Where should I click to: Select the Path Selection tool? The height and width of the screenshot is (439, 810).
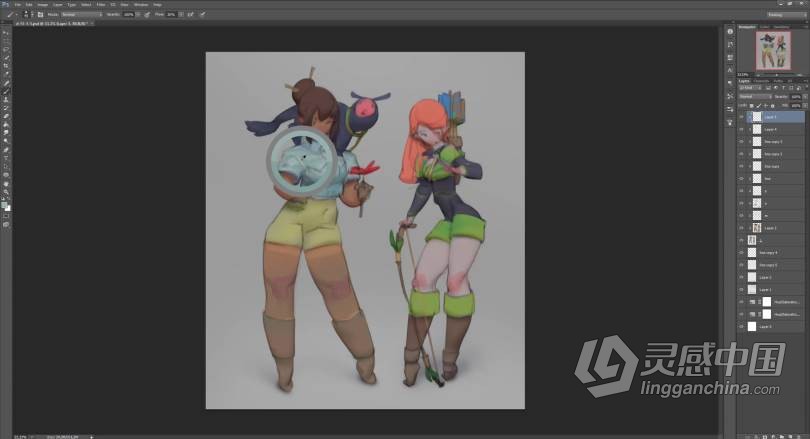coord(6,167)
